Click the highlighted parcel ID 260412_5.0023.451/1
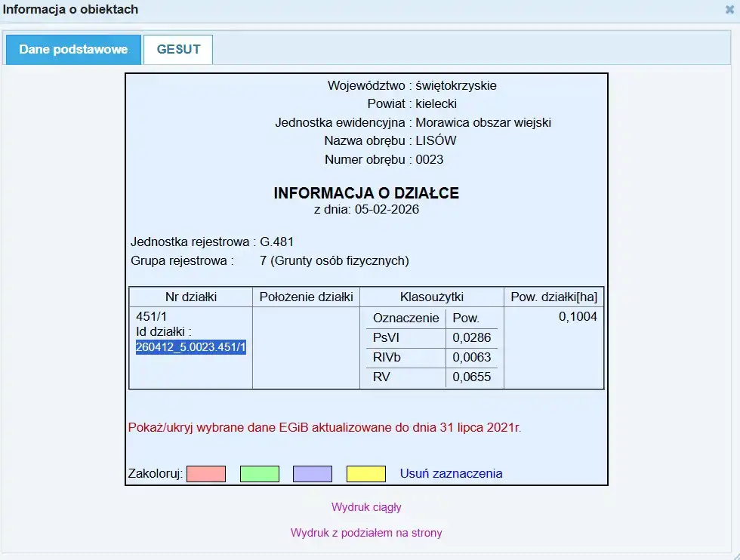The height and width of the screenshot is (560, 740). tap(191, 347)
